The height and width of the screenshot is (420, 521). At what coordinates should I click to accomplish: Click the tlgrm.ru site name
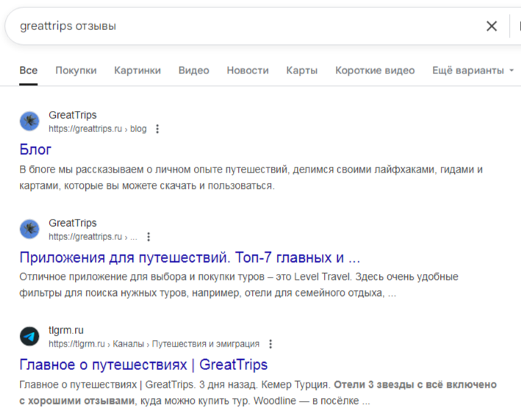click(66, 330)
